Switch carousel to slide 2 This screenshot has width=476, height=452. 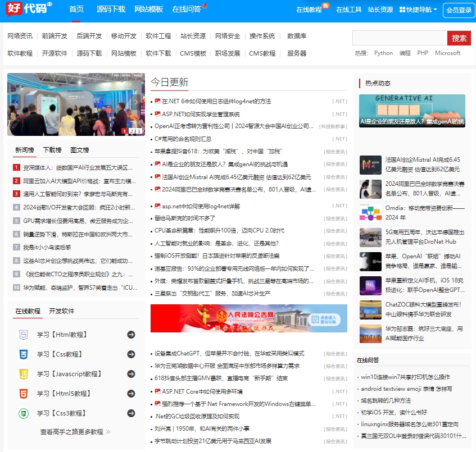tap(132, 131)
